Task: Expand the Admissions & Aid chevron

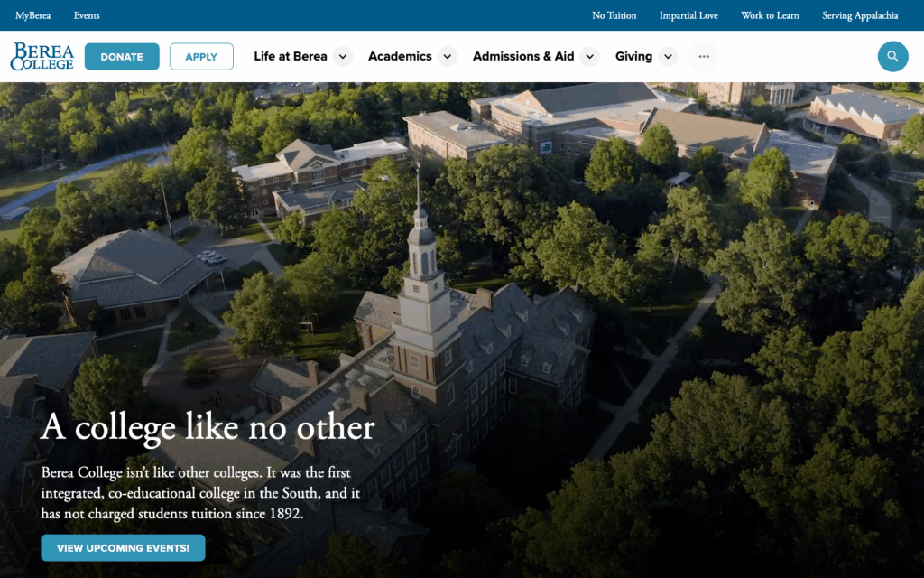Action: point(590,57)
